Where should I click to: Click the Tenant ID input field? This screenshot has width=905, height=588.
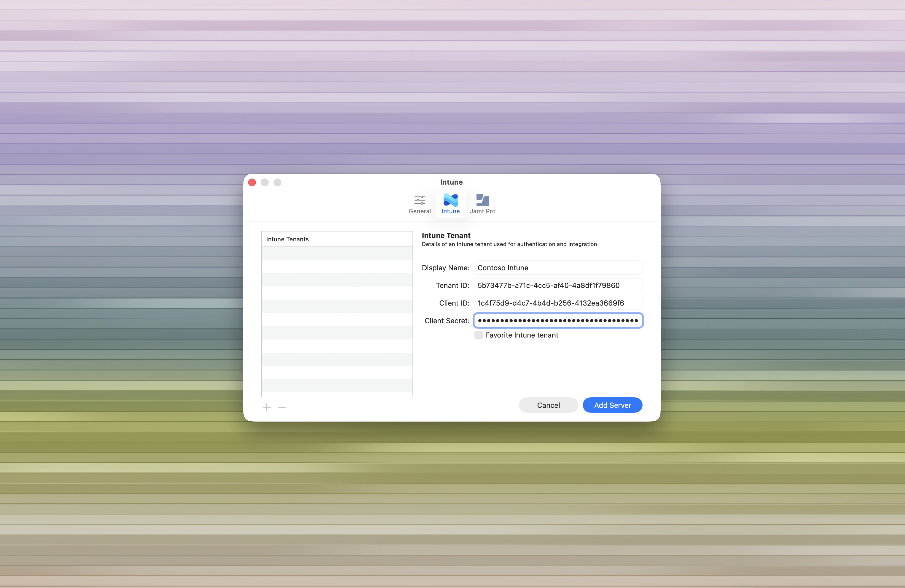pos(558,285)
